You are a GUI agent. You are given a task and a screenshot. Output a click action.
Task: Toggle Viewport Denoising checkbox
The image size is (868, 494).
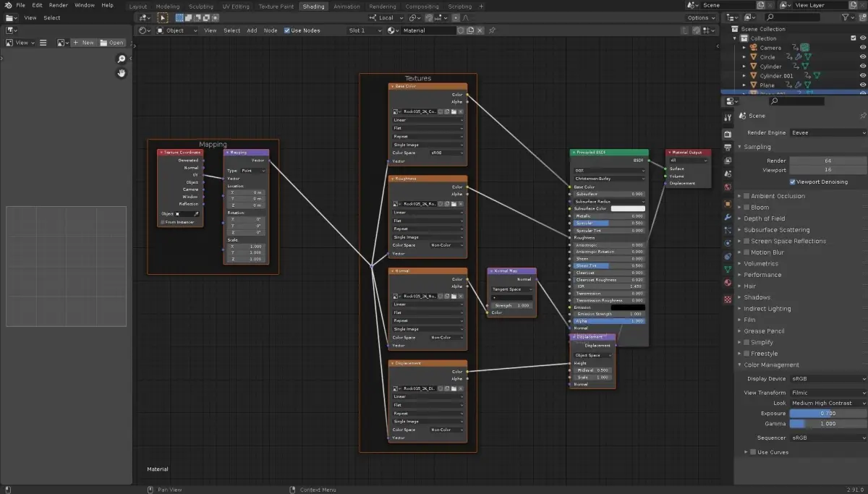pyautogui.click(x=793, y=182)
